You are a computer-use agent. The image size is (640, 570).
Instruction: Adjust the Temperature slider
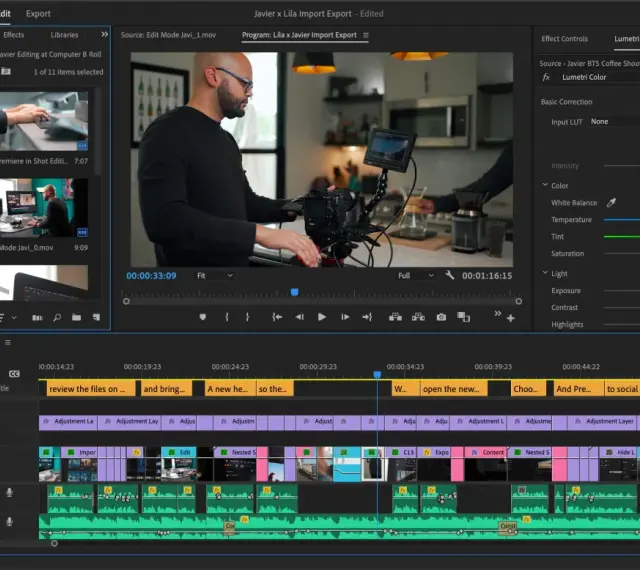click(x=622, y=220)
